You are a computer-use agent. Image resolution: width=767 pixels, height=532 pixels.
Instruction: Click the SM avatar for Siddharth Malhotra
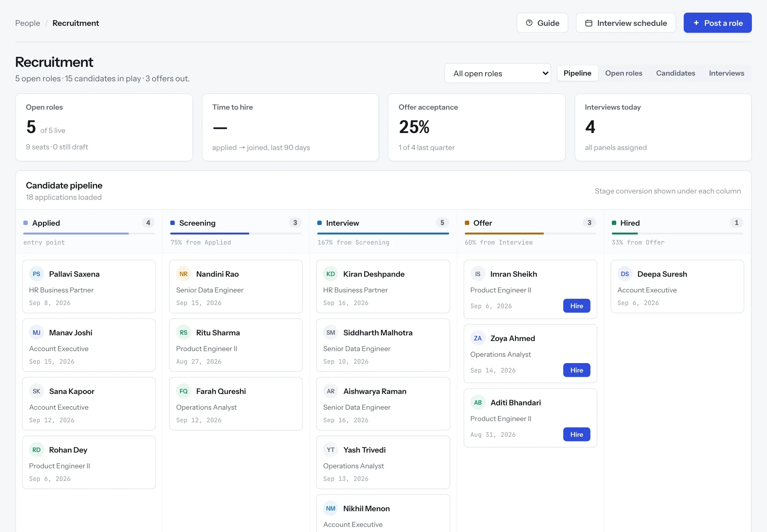(331, 333)
